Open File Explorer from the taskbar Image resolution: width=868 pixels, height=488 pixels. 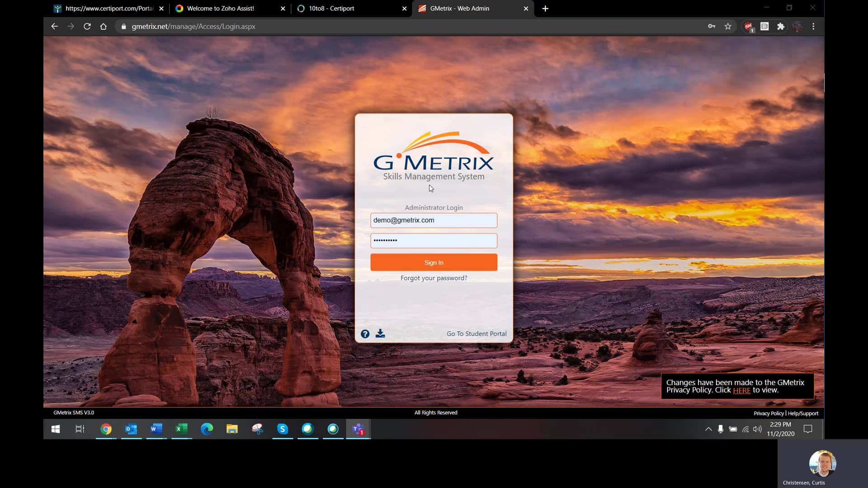(232, 429)
